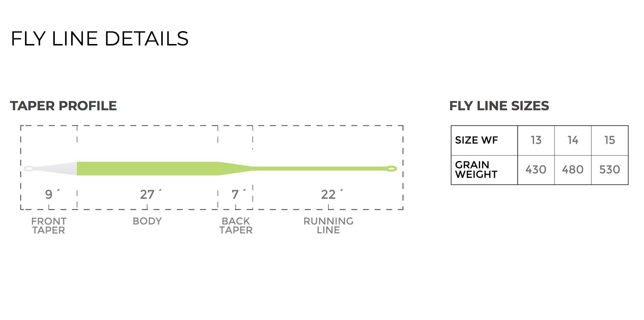Select size 13 in the table

coord(536,140)
